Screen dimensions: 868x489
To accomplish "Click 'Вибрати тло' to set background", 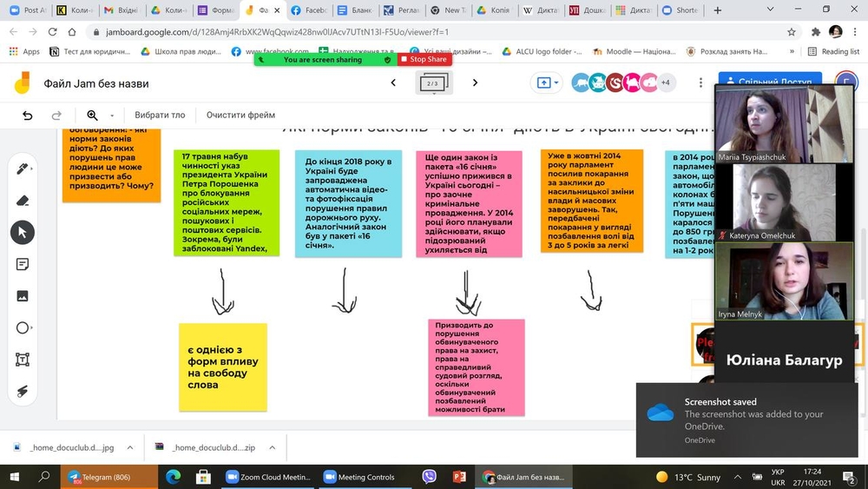I will point(160,116).
